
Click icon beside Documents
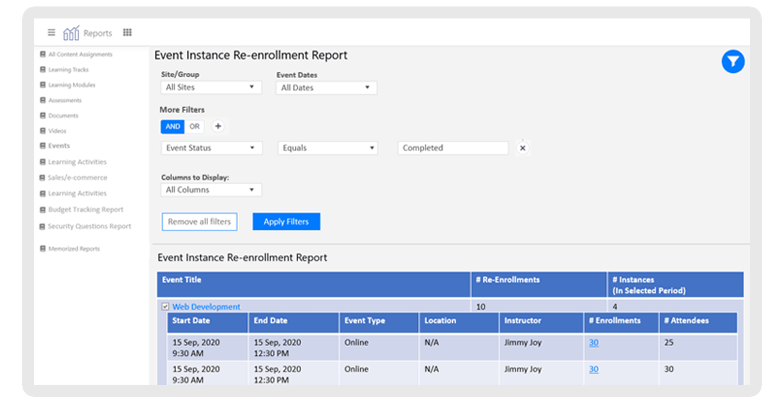[42, 116]
